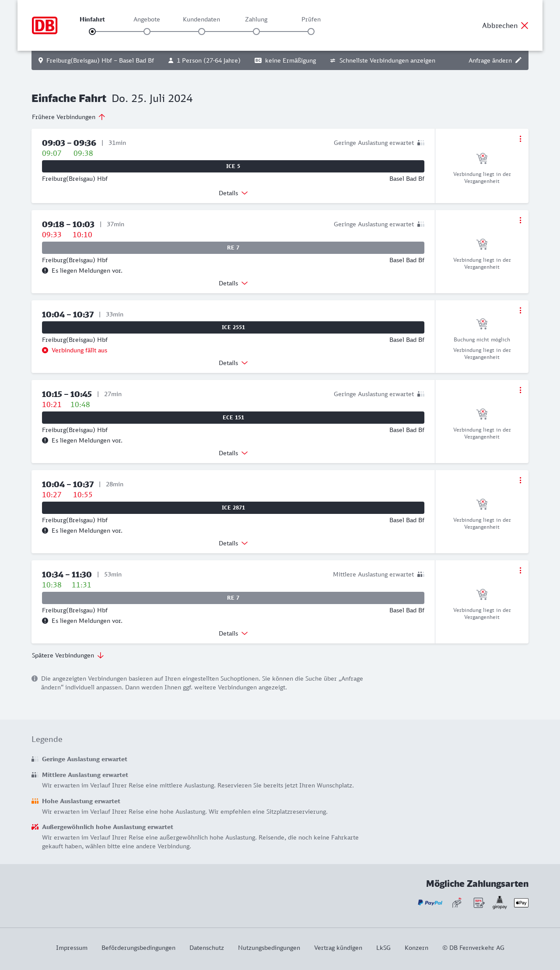Viewport: 560px width, 970px height.
Task: Load Spätere Verbindungen
Action: click(68, 655)
